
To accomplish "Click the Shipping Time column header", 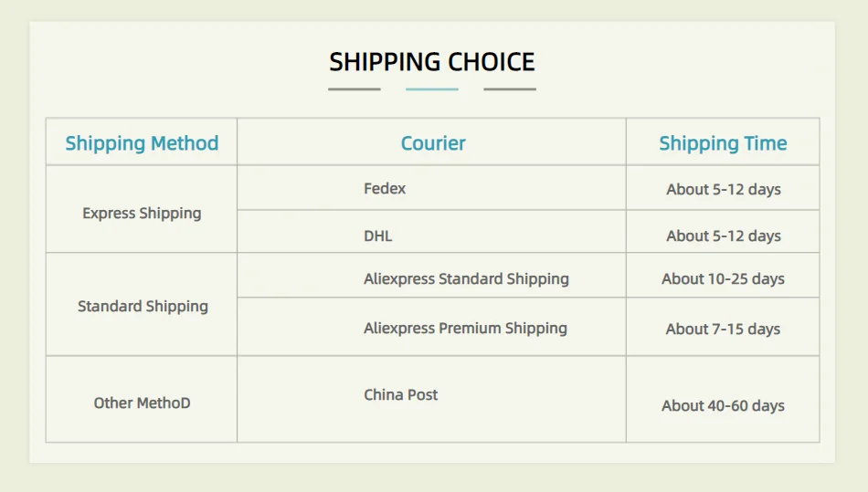I will pos(723,143).
